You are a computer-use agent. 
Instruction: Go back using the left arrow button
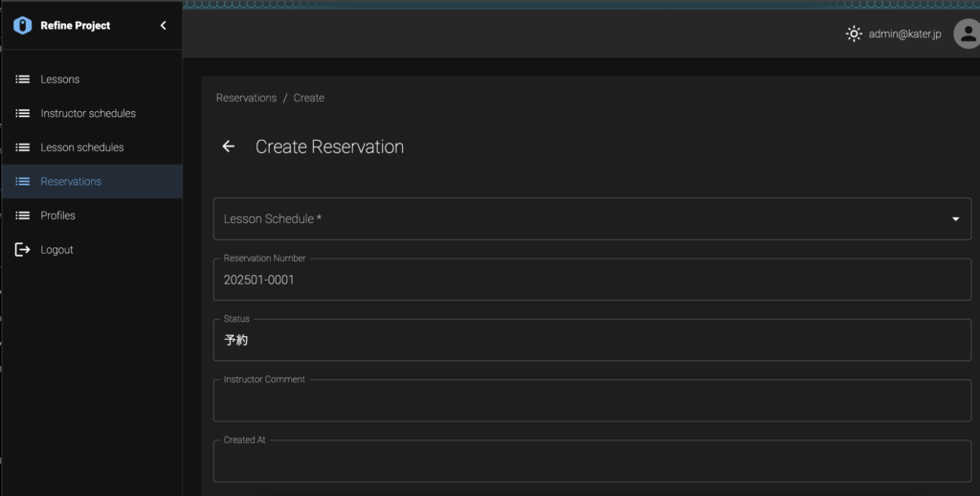(x=229, y=147)
